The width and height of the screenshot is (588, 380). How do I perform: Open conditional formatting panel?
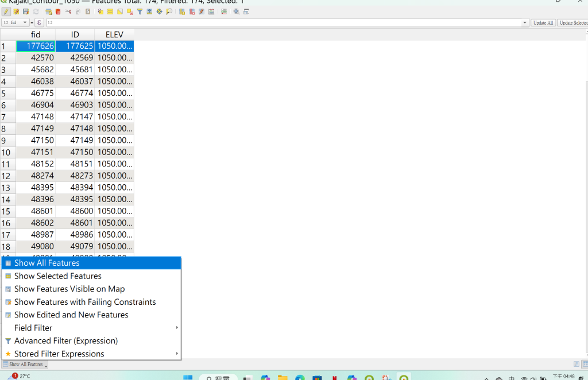pos(224,11)
